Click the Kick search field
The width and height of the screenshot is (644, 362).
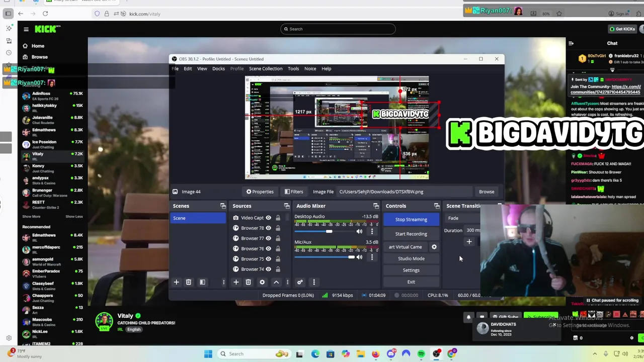click(338, 29)
